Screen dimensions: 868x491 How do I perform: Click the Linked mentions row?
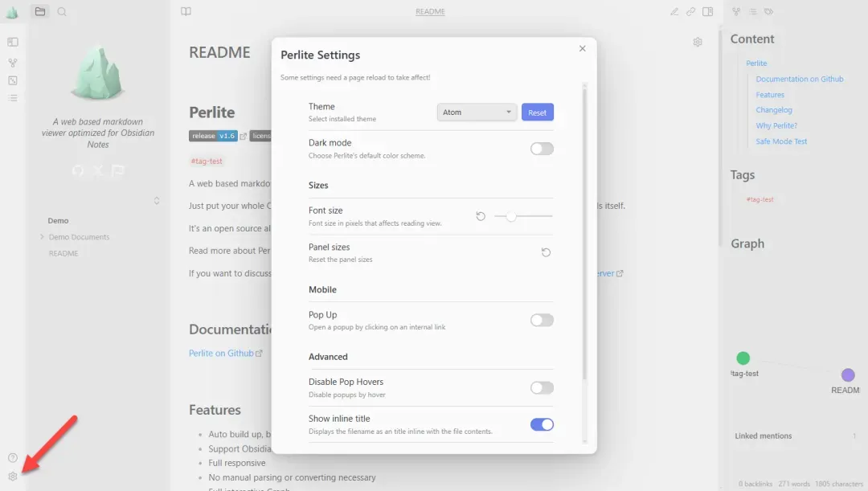click(x=795, y=436)
